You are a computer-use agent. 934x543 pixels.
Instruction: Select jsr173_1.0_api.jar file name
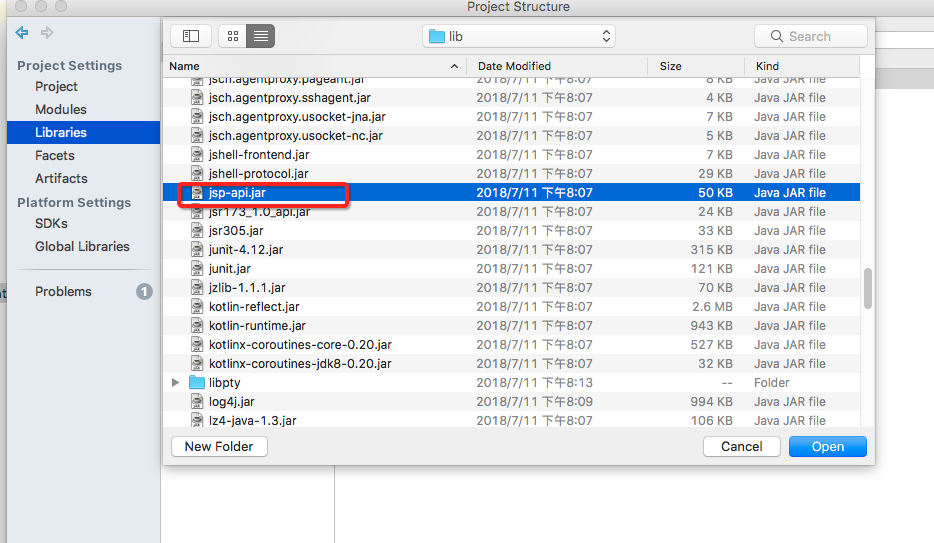(260, 212)
